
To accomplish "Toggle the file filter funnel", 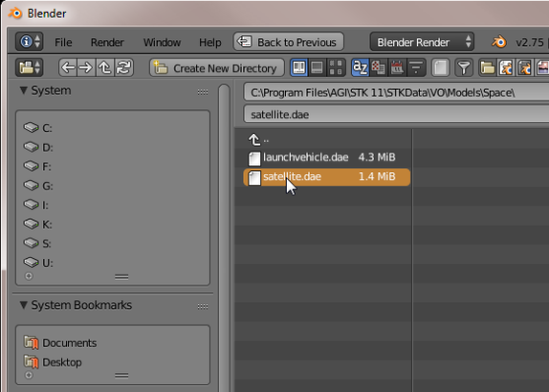I will [x=464, y=68].
